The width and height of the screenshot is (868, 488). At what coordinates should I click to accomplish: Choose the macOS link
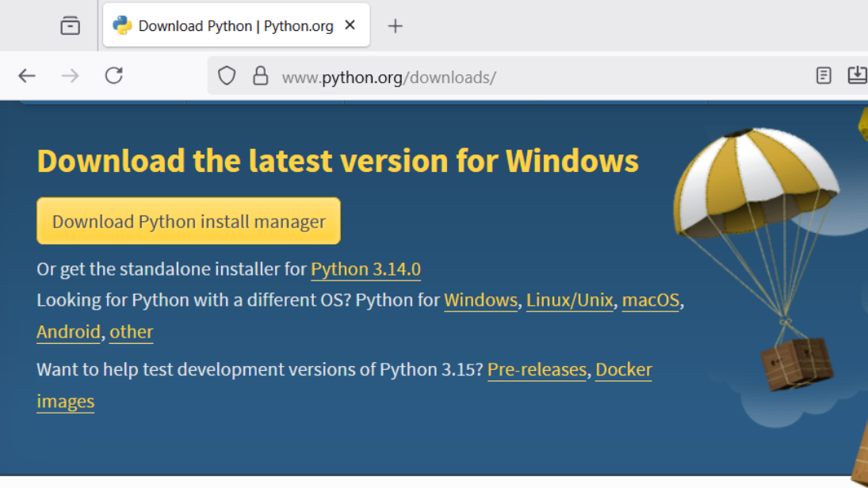tap(650, 301)
